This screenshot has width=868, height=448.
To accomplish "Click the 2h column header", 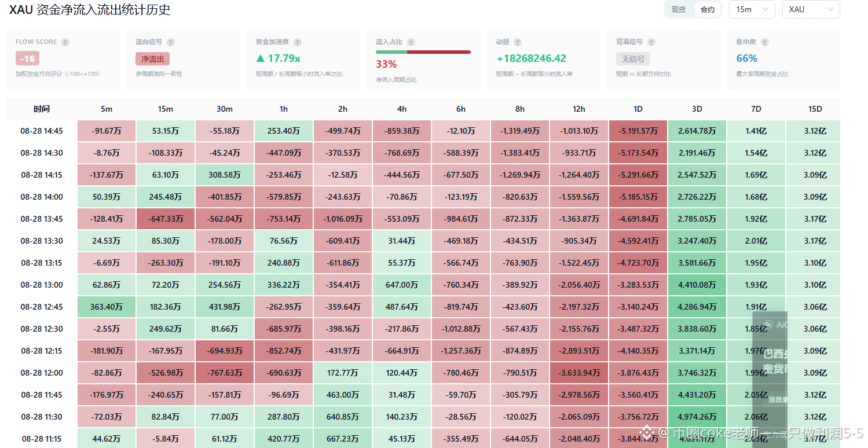I will (343, 109).
